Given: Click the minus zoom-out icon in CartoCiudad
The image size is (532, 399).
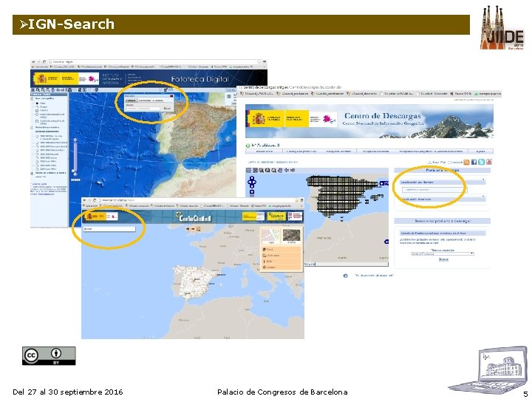Looking at the screenshot, I should coord(193,229).
